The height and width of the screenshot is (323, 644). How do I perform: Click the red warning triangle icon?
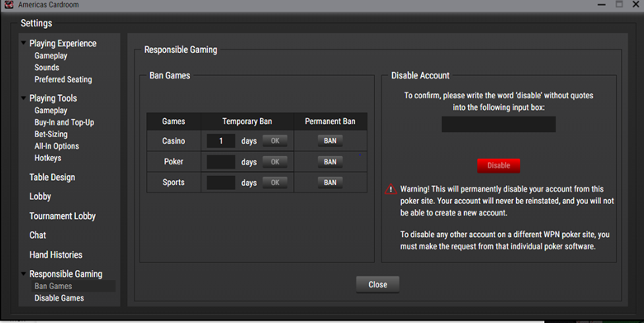click(x=391, y=189)
